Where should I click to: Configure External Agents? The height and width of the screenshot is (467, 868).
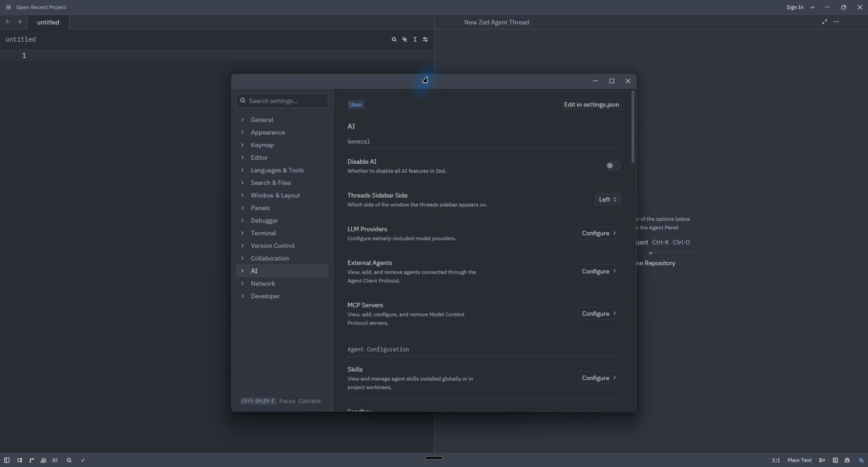[599, 272]
